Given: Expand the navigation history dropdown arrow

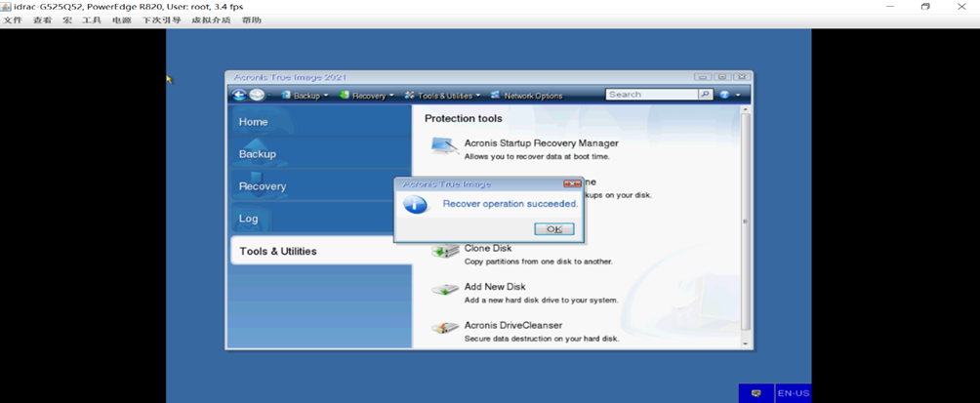Looking at the screenshot, I should (269, 96).
